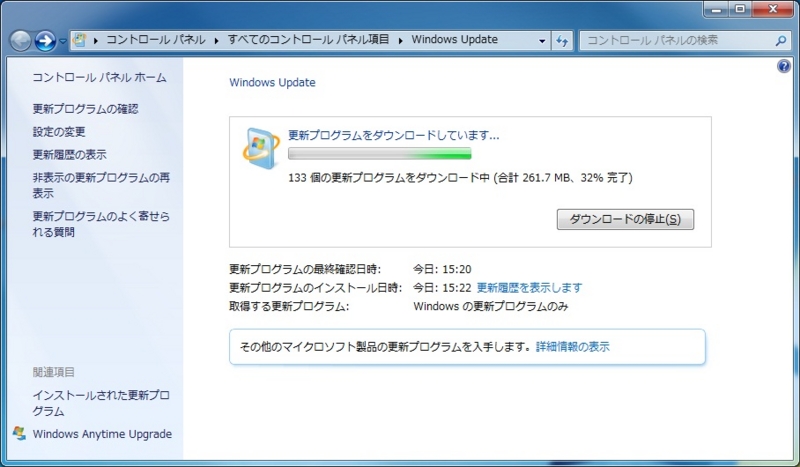Click 更新履歴を表示します link
This screenshot has height=467, width=800.
(x=530, y=288)
